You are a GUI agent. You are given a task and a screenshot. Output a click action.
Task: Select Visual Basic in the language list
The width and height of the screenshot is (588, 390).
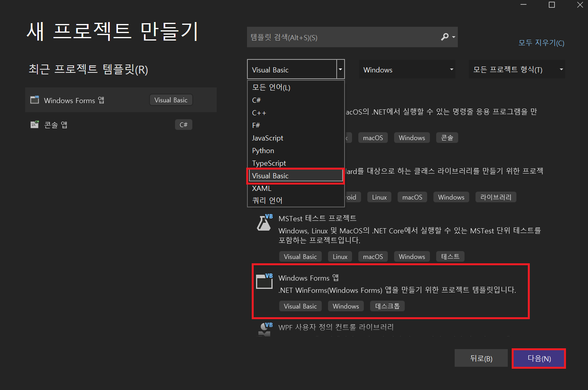click(296, 176)
